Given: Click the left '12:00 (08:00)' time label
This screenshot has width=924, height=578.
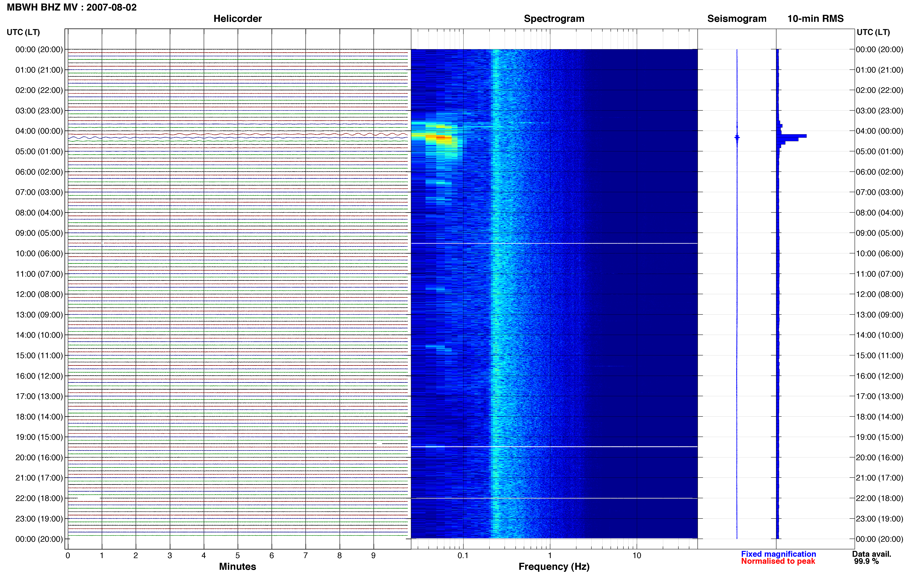Looking at the screenshot, I should click(39, 294).
